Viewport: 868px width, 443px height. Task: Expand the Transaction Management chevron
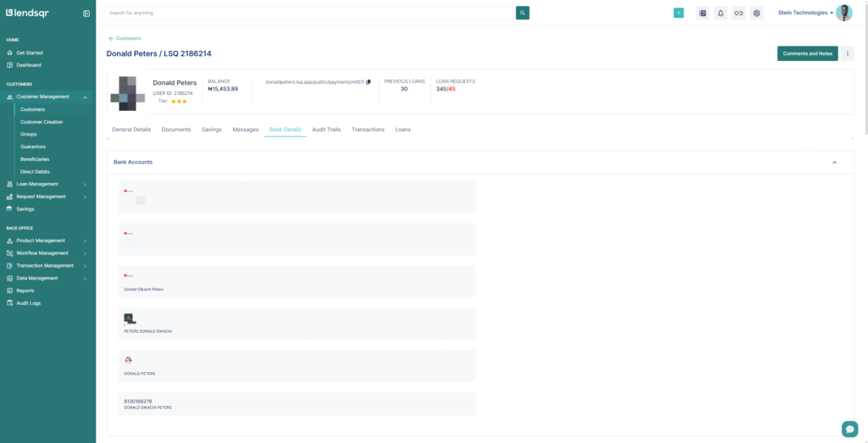[x=85, y=266]
